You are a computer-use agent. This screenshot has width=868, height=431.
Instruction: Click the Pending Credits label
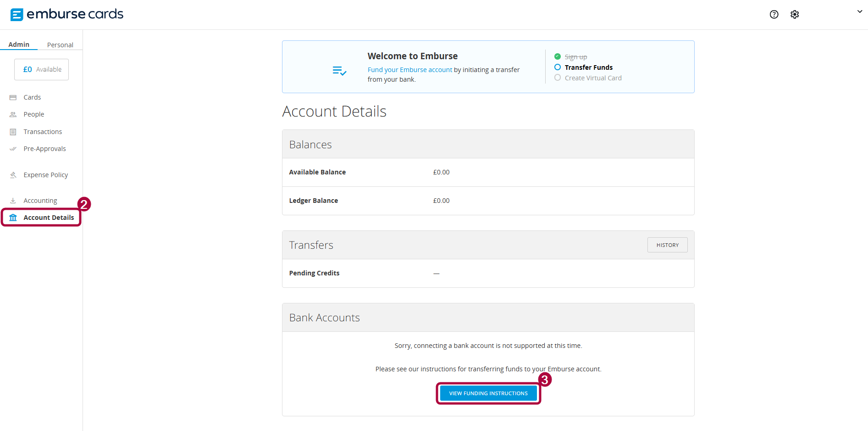pyautogui.click(x=315, y=273)
